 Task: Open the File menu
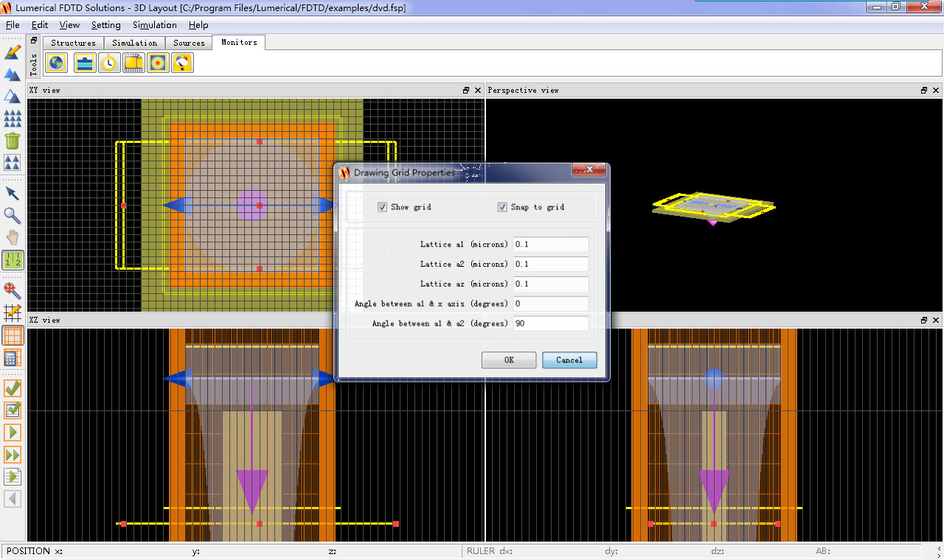tap(13, 25)
